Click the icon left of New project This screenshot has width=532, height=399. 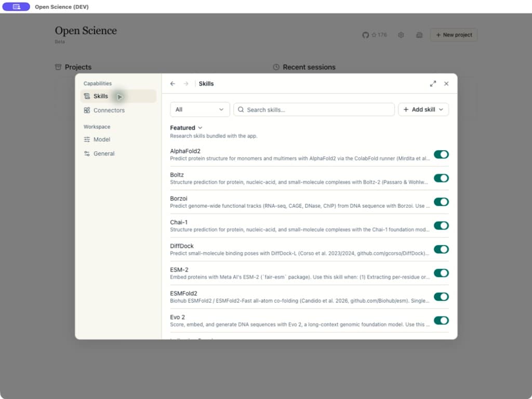[419, 35]
